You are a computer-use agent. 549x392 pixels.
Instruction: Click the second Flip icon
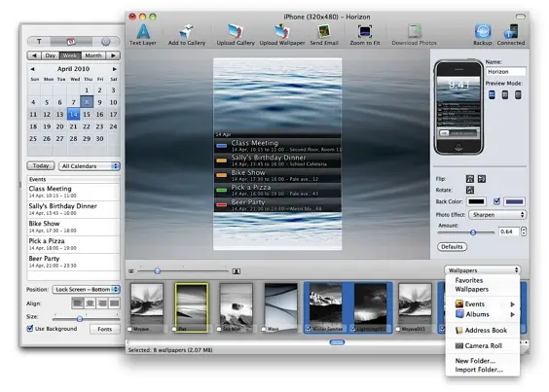coord(482,179)
